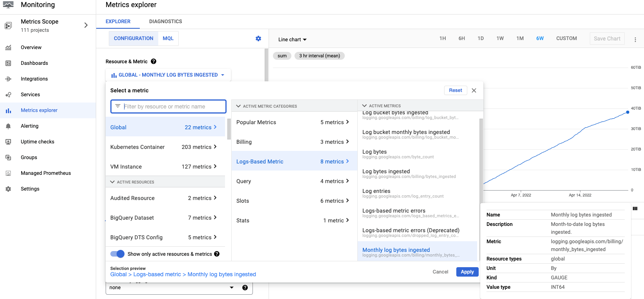Click the Reset button
Screen dimensions: 644x299
(456, 90)
